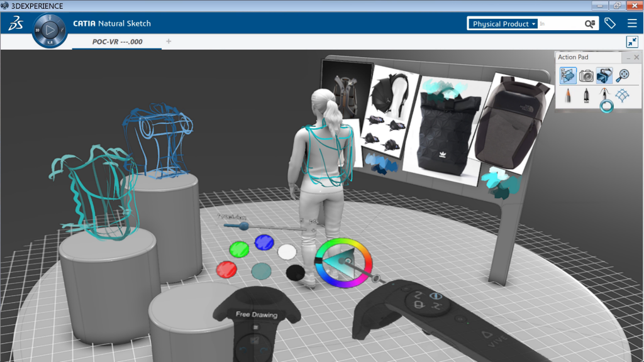Image resolution: width=644 pixels, height=362 pixels.
Task: Open the pan and zoom navigation tool
Action: 623,75
